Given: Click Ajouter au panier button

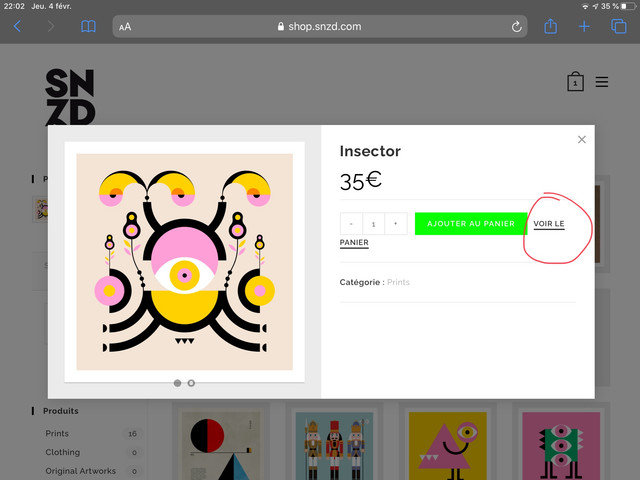Looking at the screenshot, I should (x=471, y=224).
